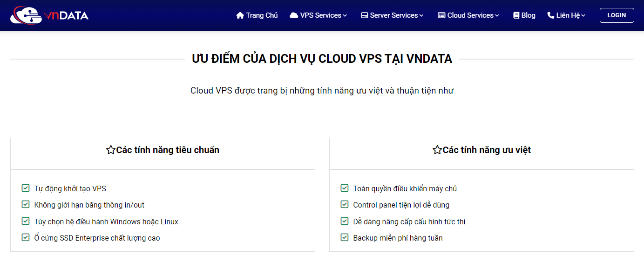Click the home icon beside Trang Chủ
The image size is (644, 262).
[x=240, y=15]
